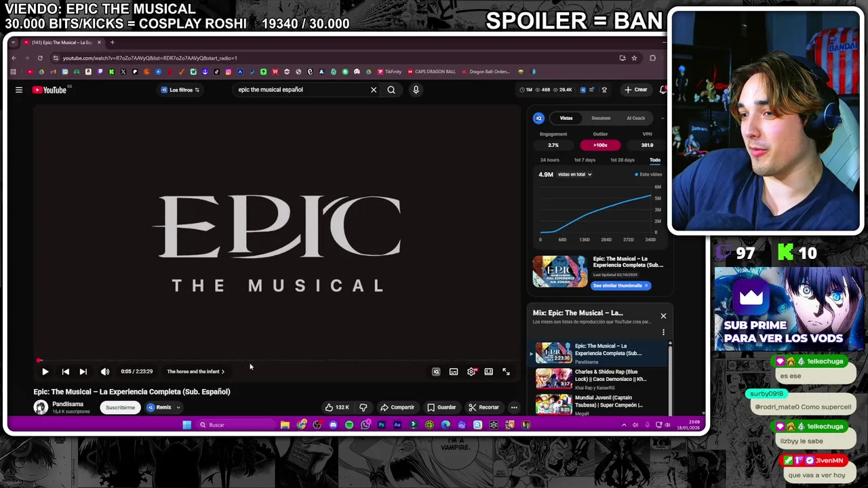Viewport: 868px width, 488px height.
Task: Open the 'vistas en total' dropdown
Action: point(574,174)
